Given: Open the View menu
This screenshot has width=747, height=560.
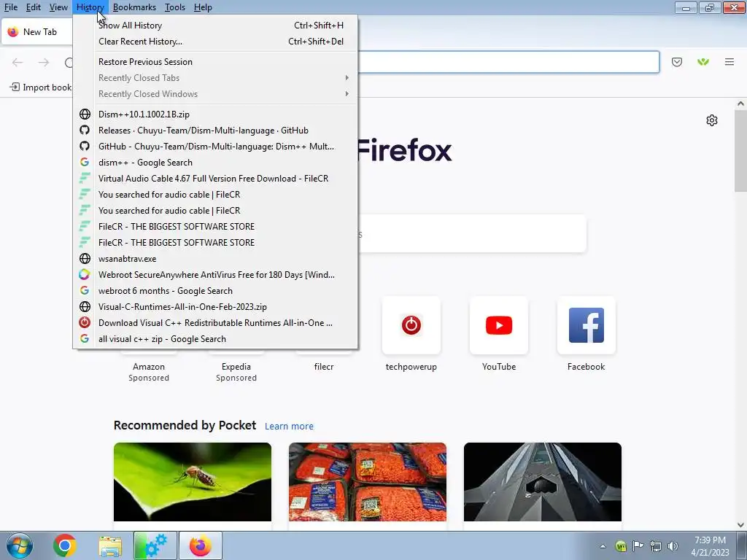Looking at the screenshot, I should point(58,7).
